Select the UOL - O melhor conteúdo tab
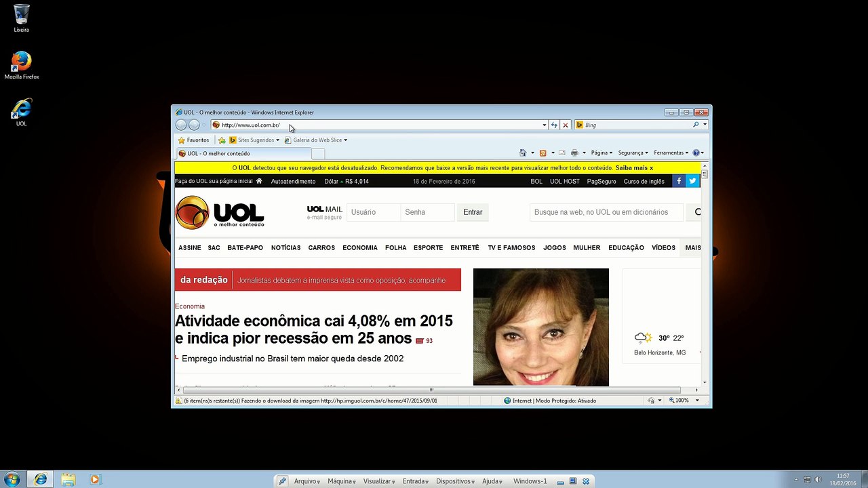Screen dimensions: 868x488 (x=243, y=154)
